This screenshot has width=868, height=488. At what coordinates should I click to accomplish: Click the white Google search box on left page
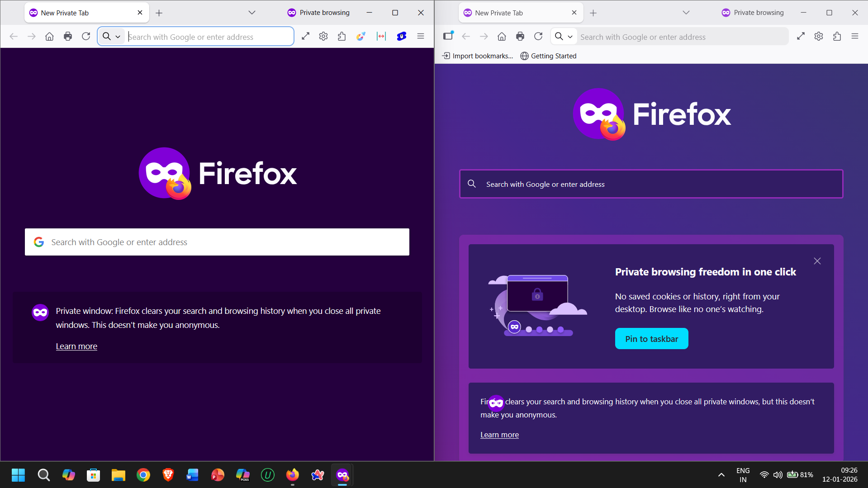pyautogui.click(x=217, y=242)
